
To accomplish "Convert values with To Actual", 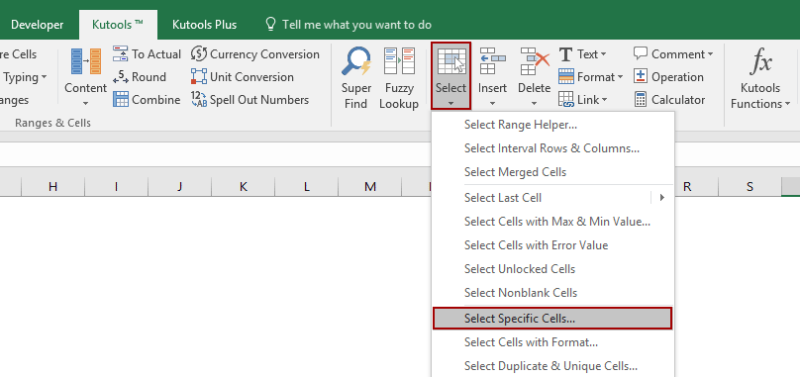I will (146, 54).
